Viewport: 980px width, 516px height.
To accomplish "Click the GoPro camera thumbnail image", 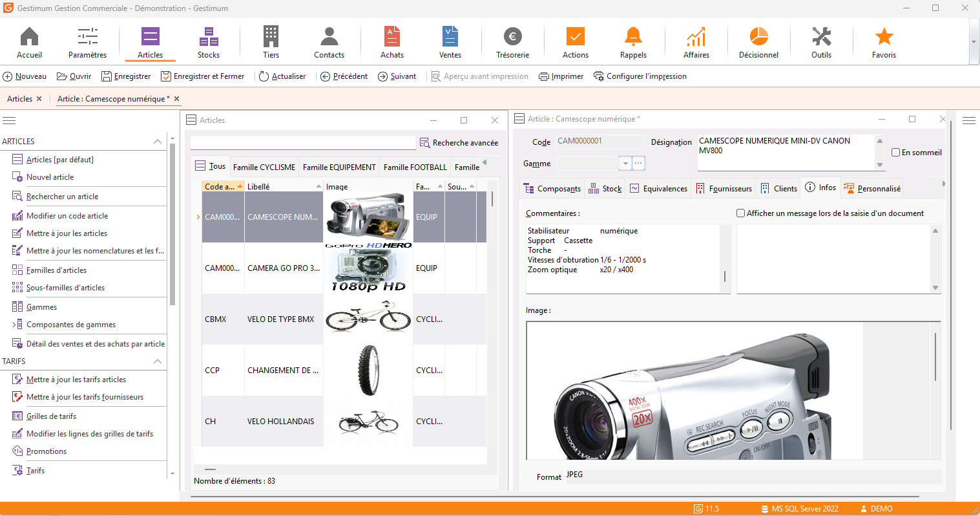I will (x=368, y=268).
